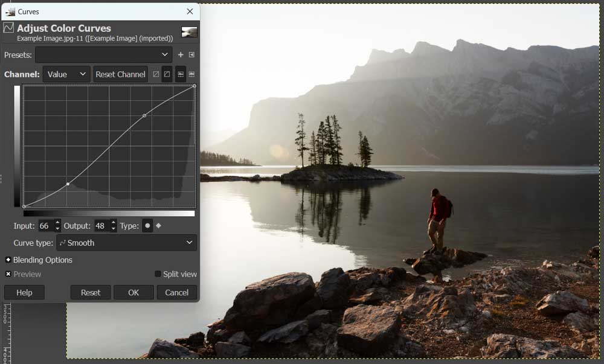Confirm curves with OK

pyautogui.click(x=133, y=292)
